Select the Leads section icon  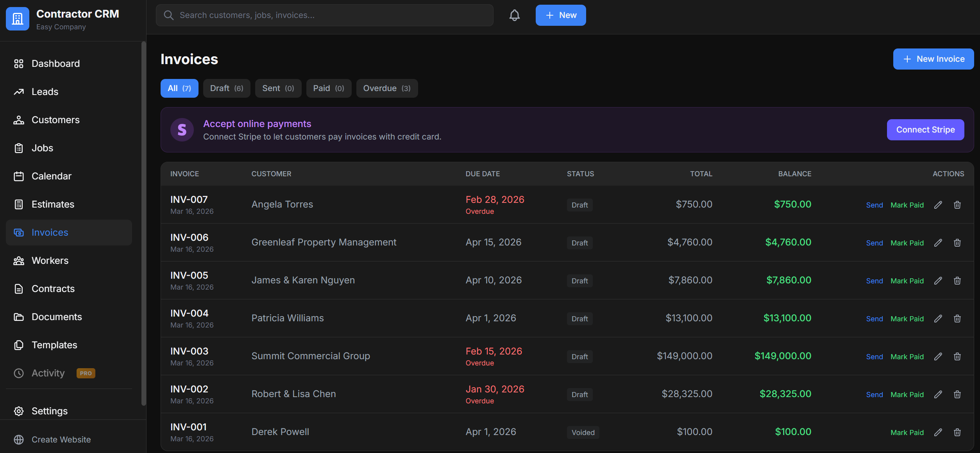point(19,91)
